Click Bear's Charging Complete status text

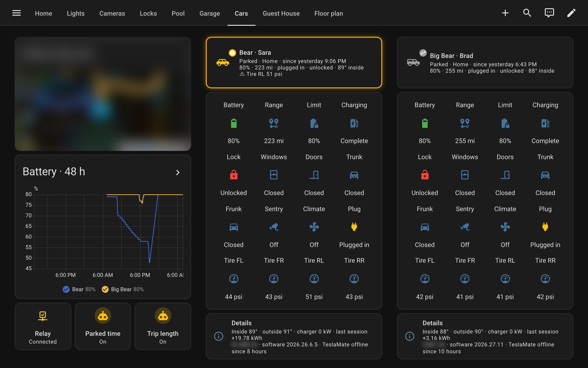(x=354, y=141)
